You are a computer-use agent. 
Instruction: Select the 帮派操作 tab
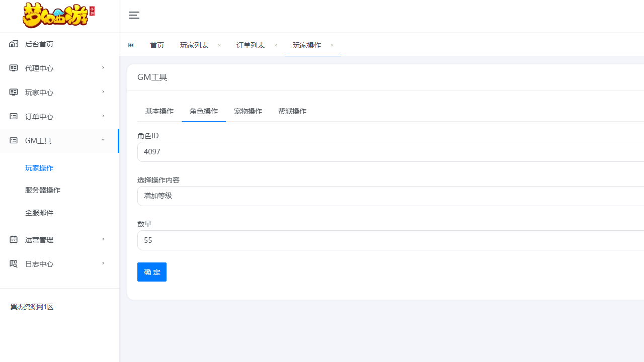coord(292,111)
